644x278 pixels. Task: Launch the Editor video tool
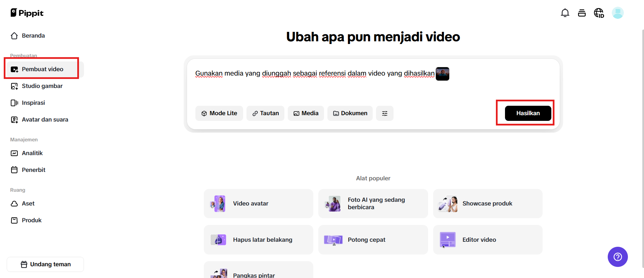coord(488,240)
